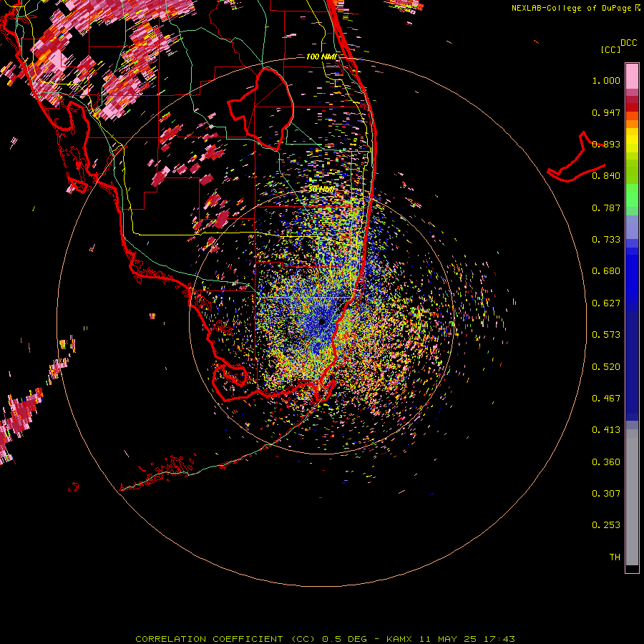Click the Lake Okeechobee outline on the map
Image resolution: width=644 pixels, height=644 pixels.
pyautogui.click(x=260, y=109)
